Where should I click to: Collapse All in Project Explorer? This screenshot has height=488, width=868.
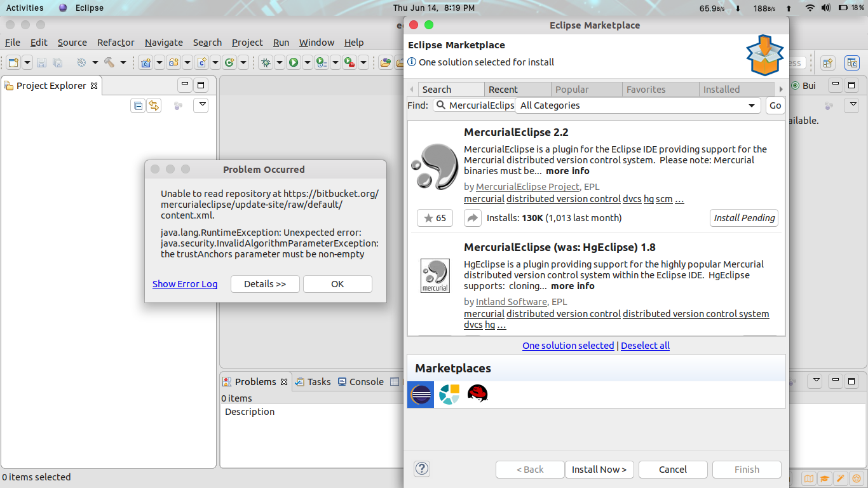point(138,106)
